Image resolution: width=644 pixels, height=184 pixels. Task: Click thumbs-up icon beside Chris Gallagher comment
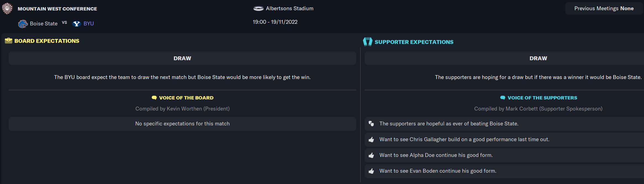tap(371, 140)
